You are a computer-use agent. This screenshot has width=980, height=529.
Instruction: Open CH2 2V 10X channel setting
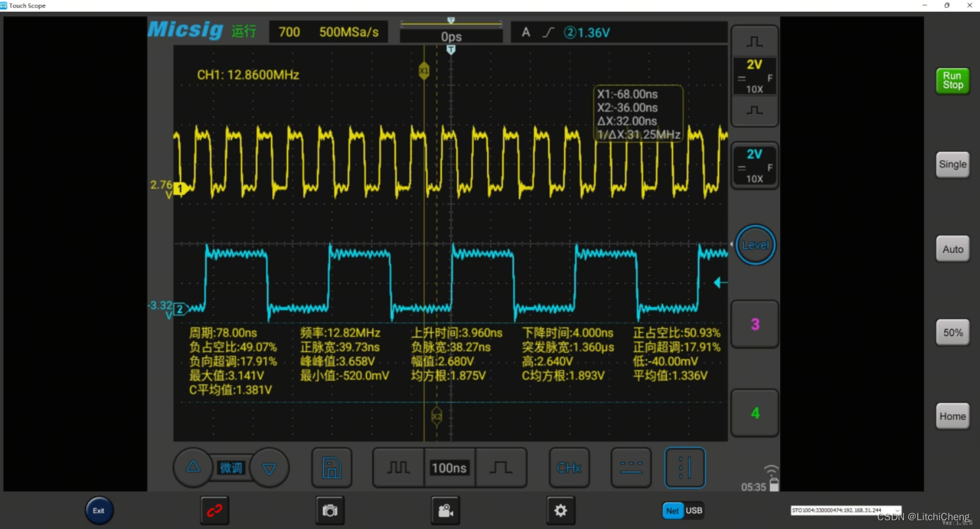coord(755,166)
